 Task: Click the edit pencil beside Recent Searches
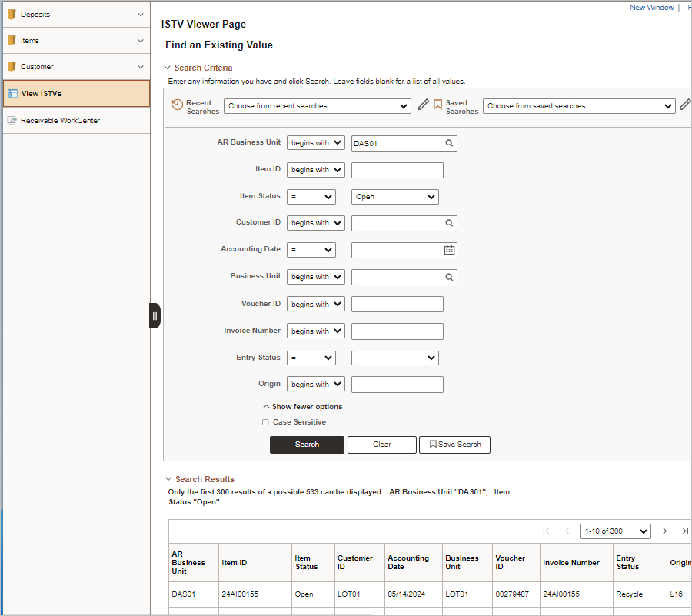pos(423,105)
